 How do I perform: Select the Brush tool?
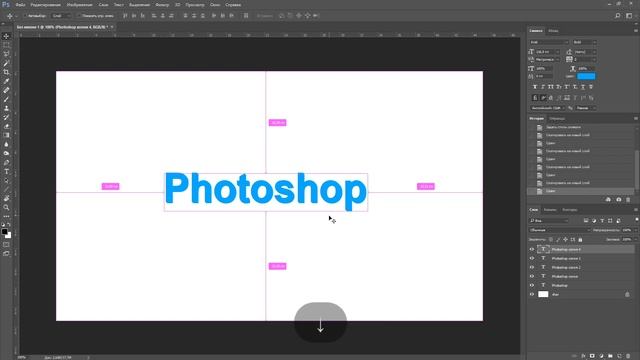point(6,99)
